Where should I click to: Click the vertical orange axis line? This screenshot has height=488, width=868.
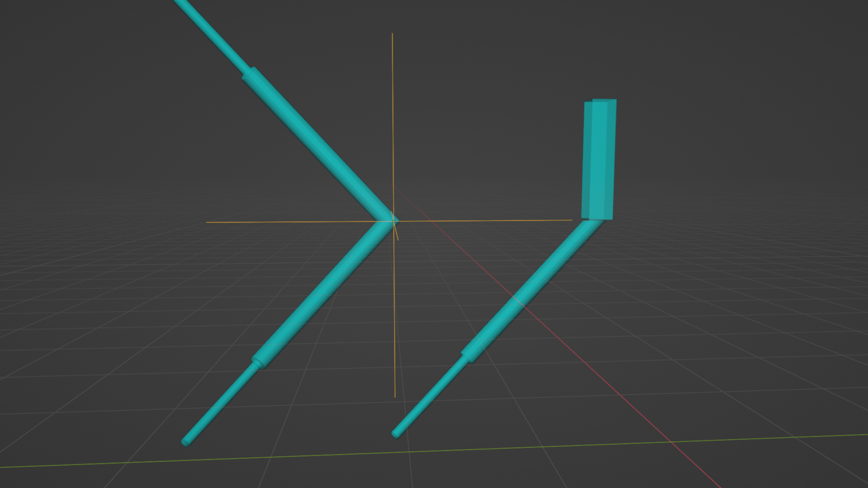point(393,102)
